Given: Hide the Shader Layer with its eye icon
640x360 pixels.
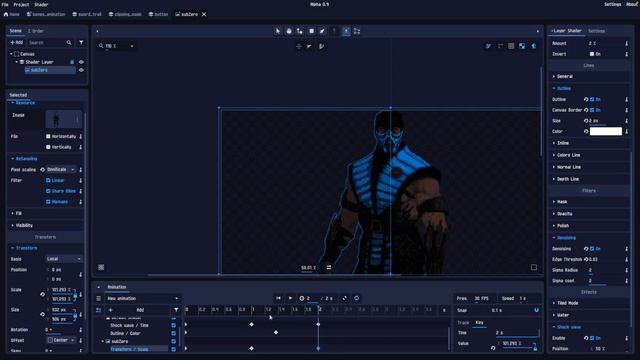Looking at the screenshot, I should click(x=81, y=62).
